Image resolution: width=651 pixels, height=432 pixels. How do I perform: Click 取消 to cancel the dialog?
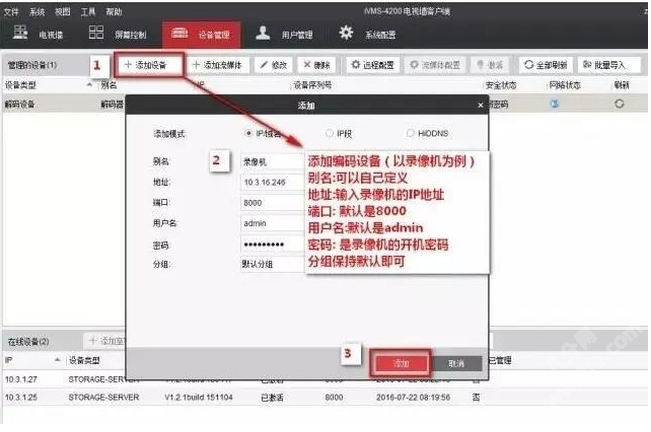point(457,363)
